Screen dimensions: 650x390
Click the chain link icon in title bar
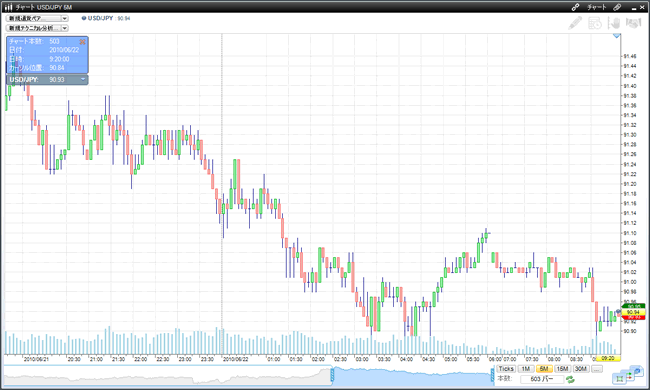pyautogui.click(x=575, y=7)
